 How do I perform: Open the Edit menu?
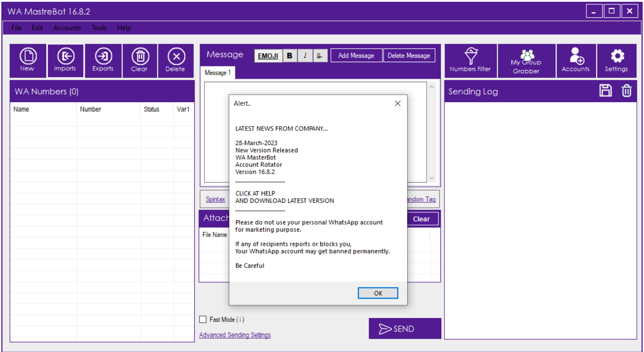[37, 28]
